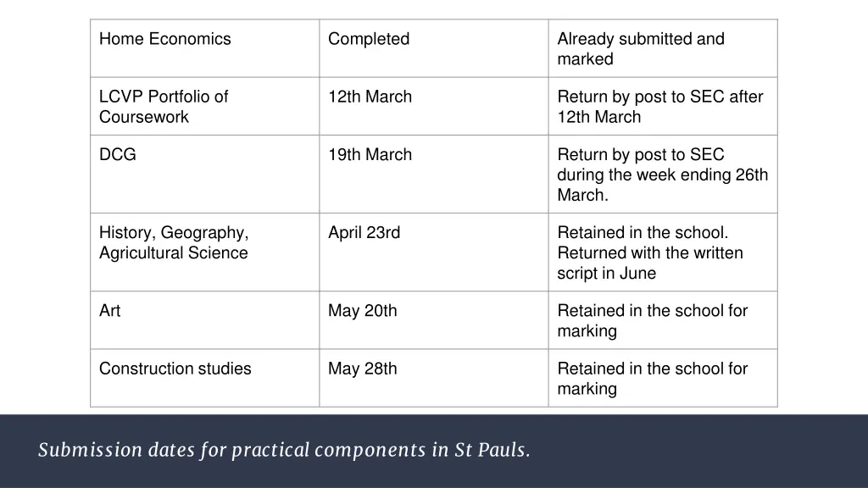Select the May 28th date cell
This screenshot has width=868, height=488.
pyautogui.click(x=434, y=378)
